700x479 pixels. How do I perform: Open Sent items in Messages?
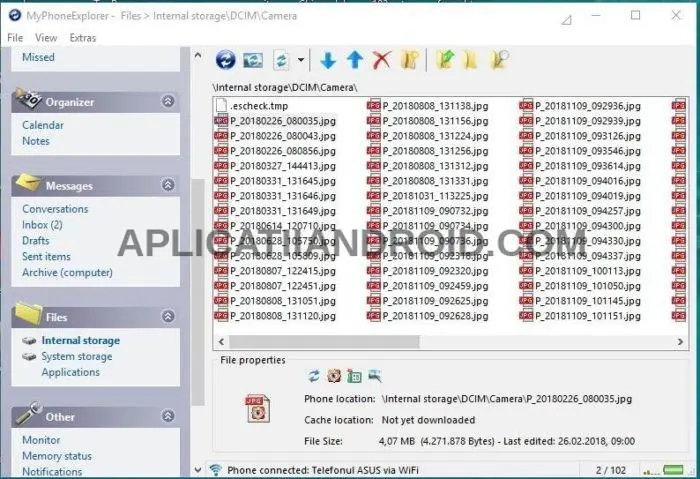click(46, 256)
